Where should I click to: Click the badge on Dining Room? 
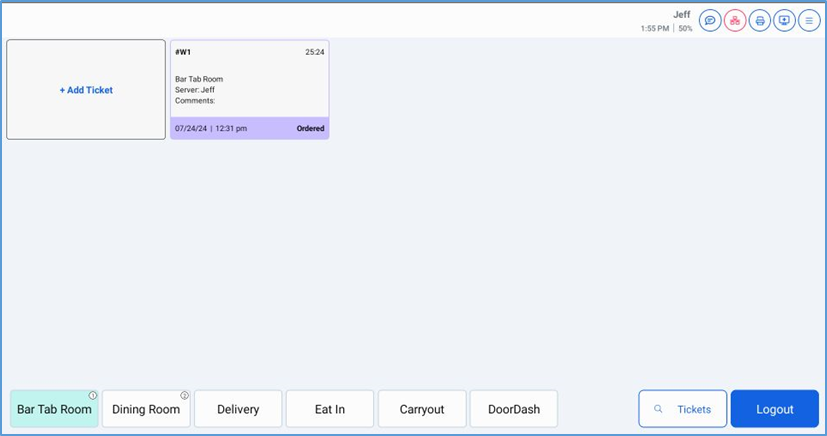(x=184, y=396)
